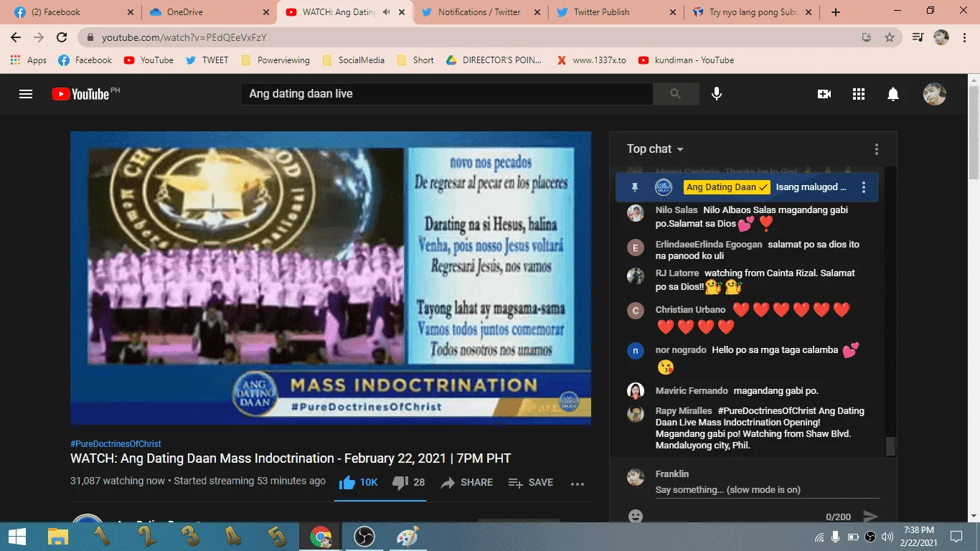This screenshot has width=980, height=551.
Task: Send the chat message arrow
Action: click(x=870, y=517)
